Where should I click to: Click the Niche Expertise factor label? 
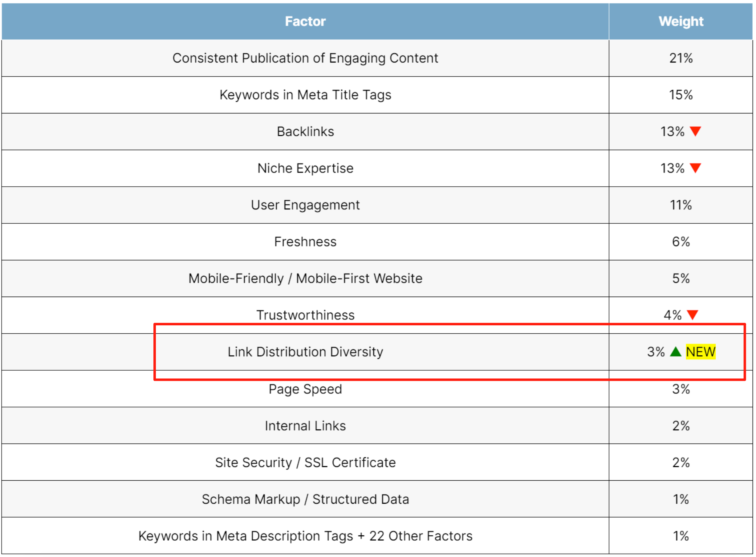305,168
